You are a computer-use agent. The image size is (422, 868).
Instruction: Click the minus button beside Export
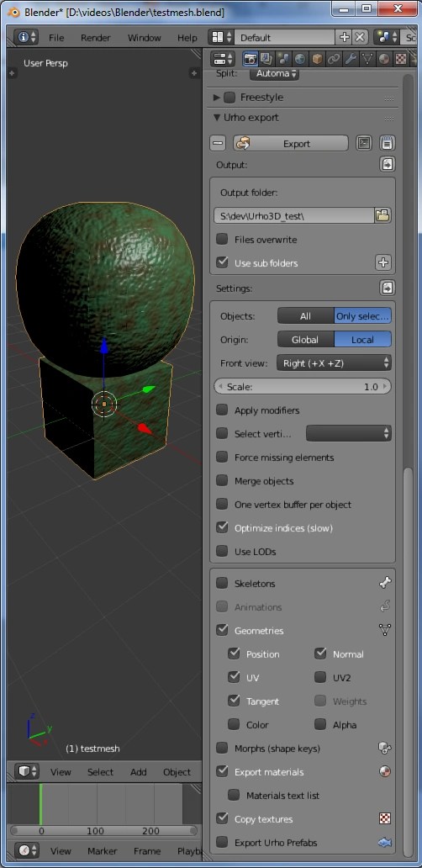[x=219, y=143]
